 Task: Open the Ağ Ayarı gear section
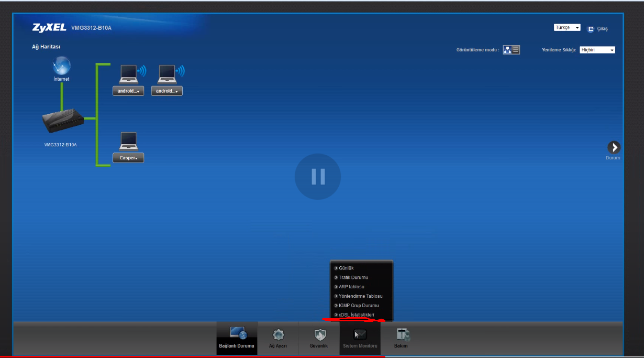(278, 338)
